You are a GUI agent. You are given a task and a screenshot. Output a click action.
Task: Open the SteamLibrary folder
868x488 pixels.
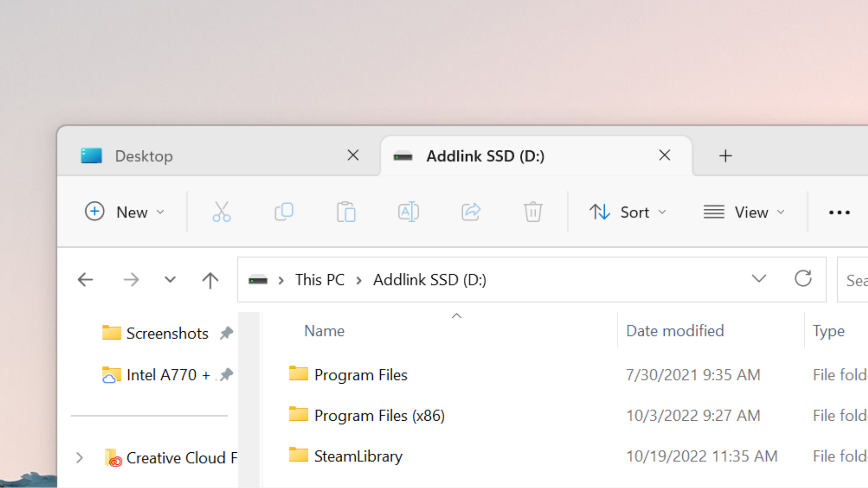pyautogui.click(x=358, y=456)
